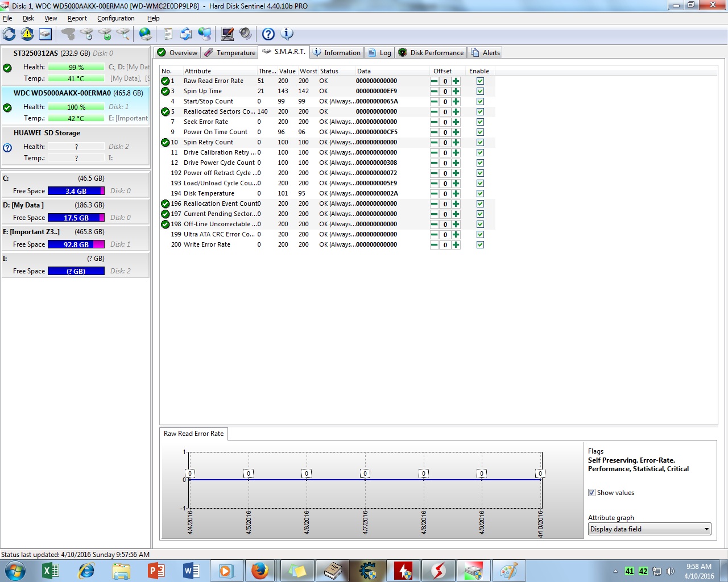
Task: Click the Offset value field for Start/Stop Count
Action: pos(445,102)
